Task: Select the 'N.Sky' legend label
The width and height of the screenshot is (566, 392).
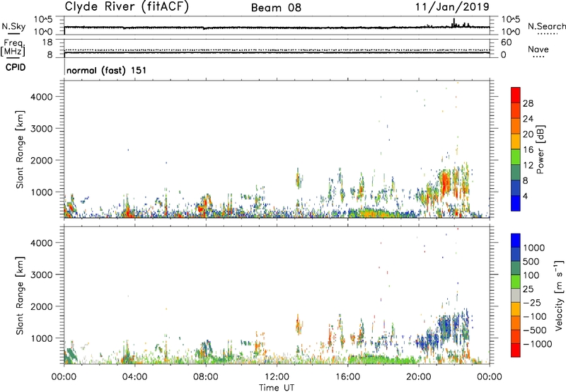Action: pyautogui.click(x=13, y=26)
